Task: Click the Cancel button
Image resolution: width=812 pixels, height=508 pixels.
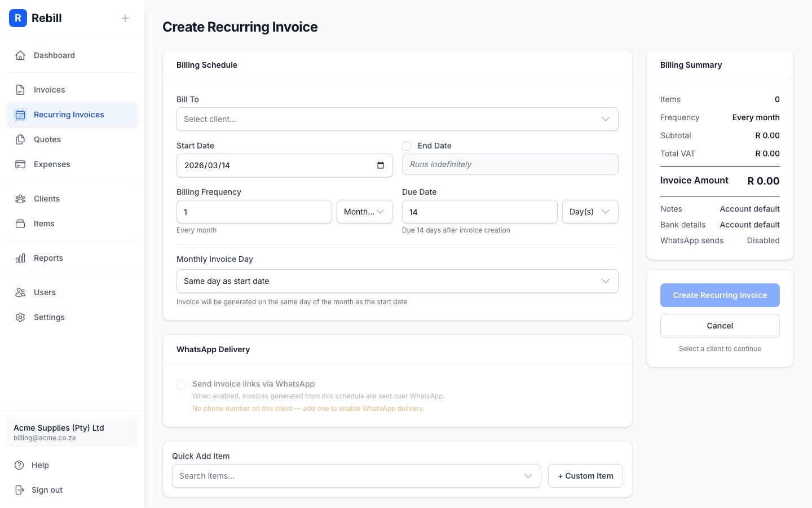Action: [x=720, y=326]
